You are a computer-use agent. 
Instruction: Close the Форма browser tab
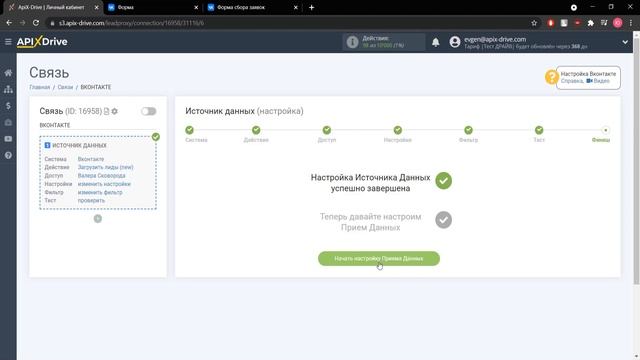(196, 7)
